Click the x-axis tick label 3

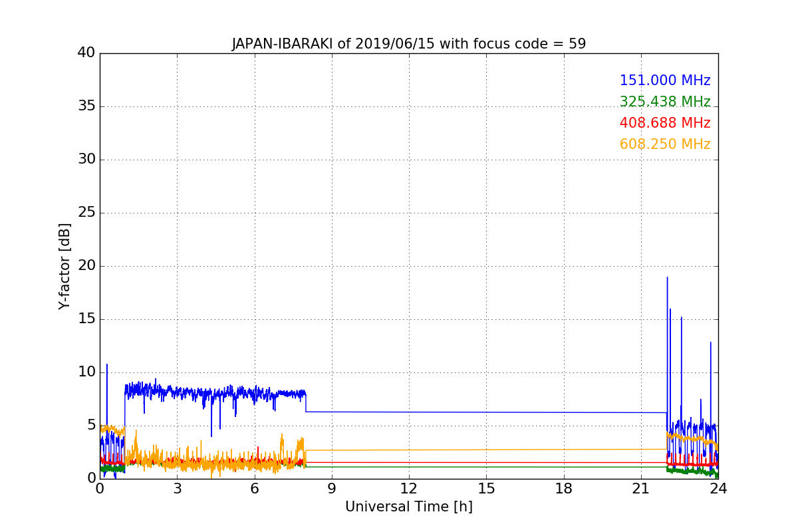tap(177, 488)
